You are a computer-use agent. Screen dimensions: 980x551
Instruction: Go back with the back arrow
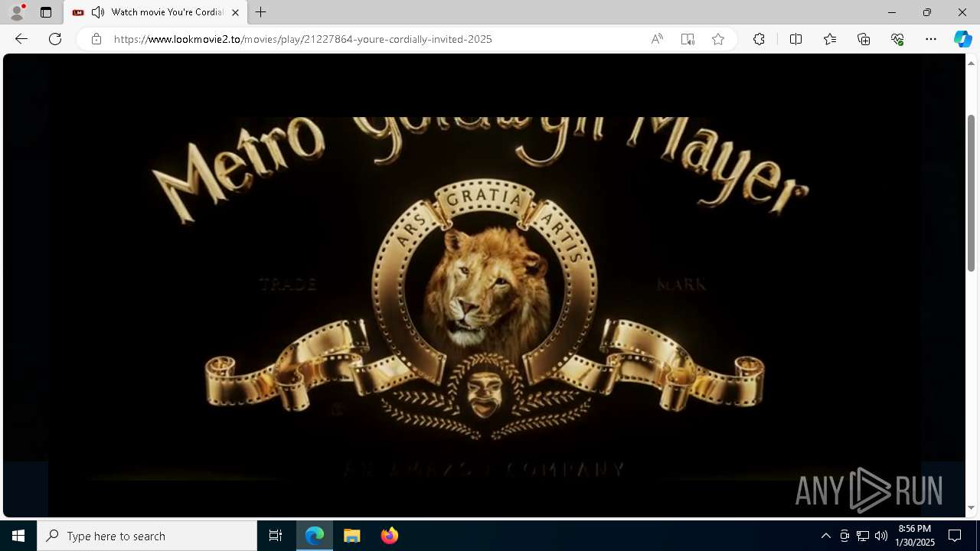(21, 39)
